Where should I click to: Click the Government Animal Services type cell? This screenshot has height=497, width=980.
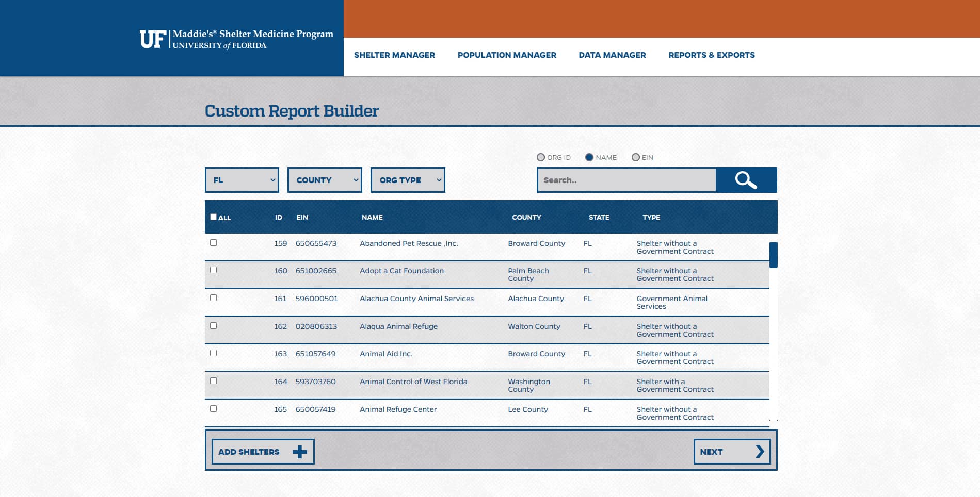[x=672, y=302]
